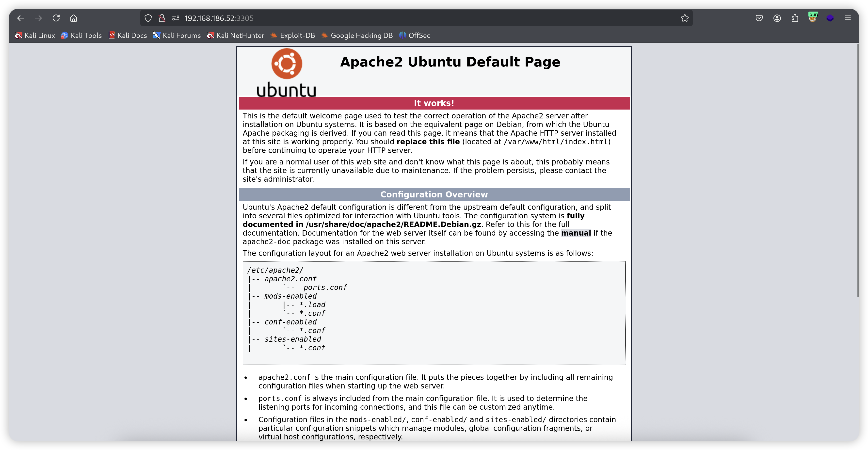
Task: Click conf-enabled in the config tree
Action: point(290,322)
